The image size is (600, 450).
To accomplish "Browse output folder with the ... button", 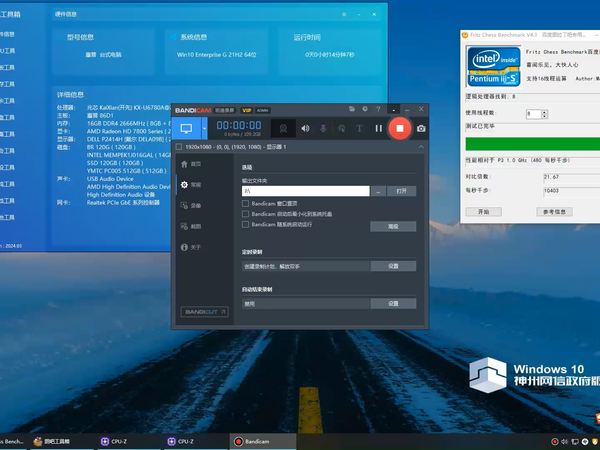I will pyautogui.click(x=378, y=191).
